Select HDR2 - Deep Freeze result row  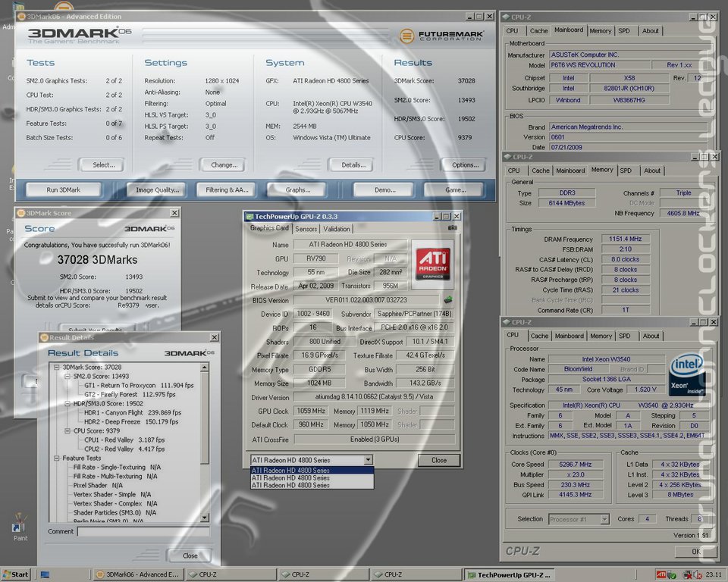(131, 421)
